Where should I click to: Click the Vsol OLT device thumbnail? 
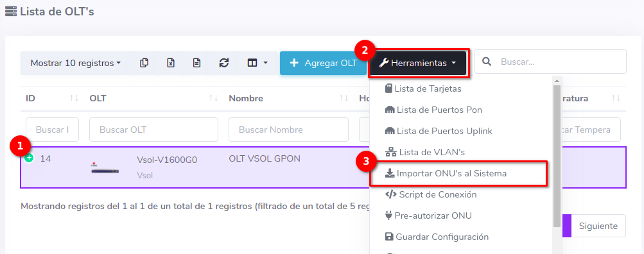(105, 167)
